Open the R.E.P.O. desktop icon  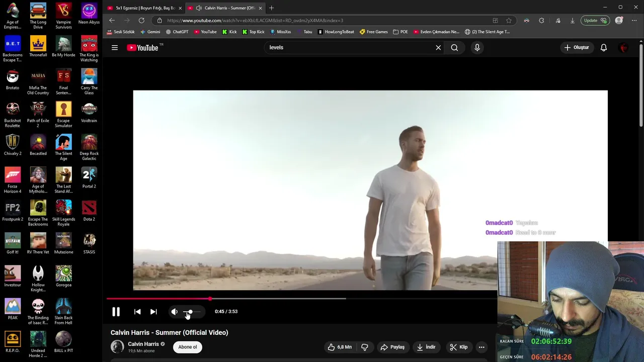click(x=13, y=342)
